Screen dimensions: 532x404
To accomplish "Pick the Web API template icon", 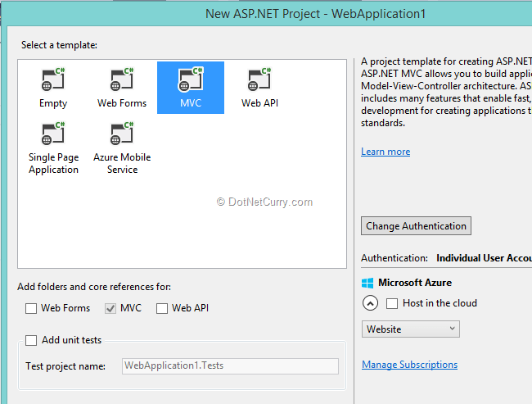I will coord(259,79).
